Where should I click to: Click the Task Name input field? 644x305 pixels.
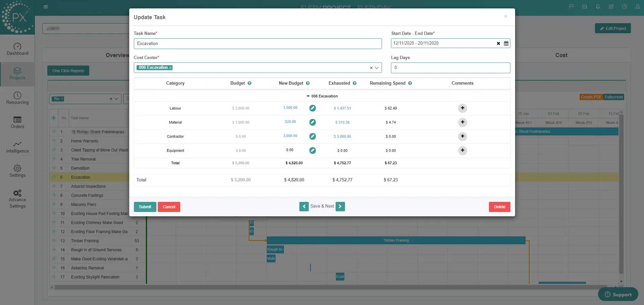pos(257,44)
